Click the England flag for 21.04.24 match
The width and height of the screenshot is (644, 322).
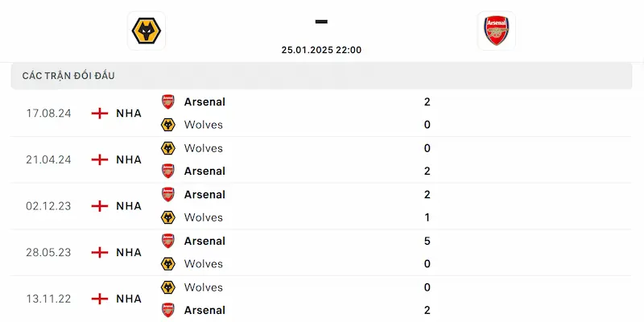[100, 159]
